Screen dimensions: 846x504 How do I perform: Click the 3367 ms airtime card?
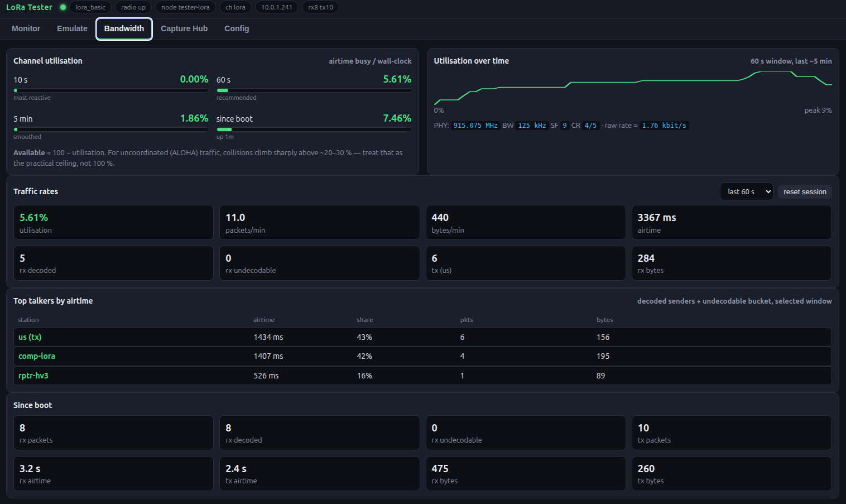pos(732,223)
